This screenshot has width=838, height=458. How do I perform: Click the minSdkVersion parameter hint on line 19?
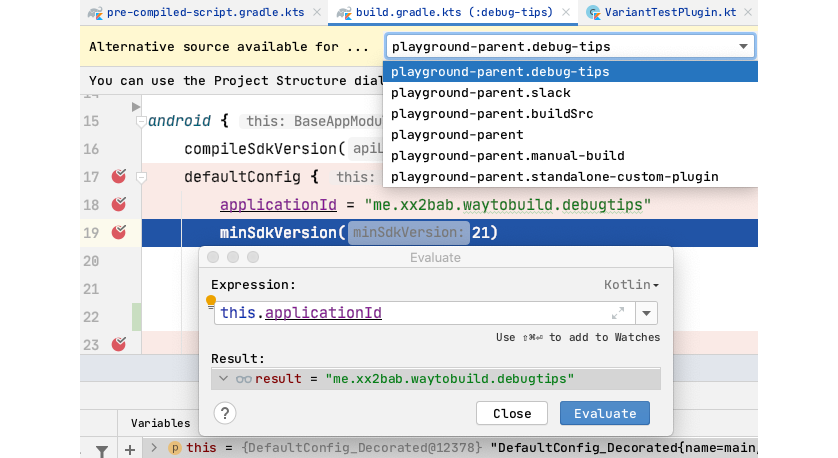pyautogui.click(x=409, y=232)
